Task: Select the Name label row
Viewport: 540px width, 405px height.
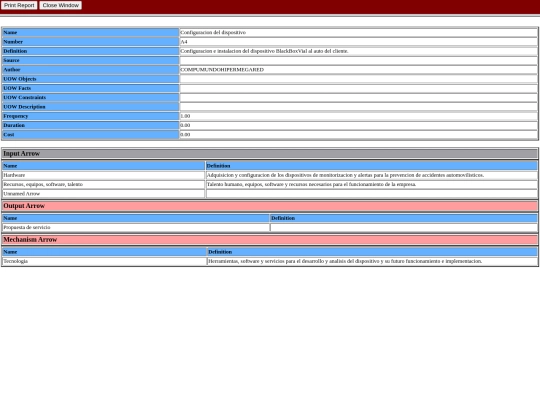Action: (x=91, y=32)
